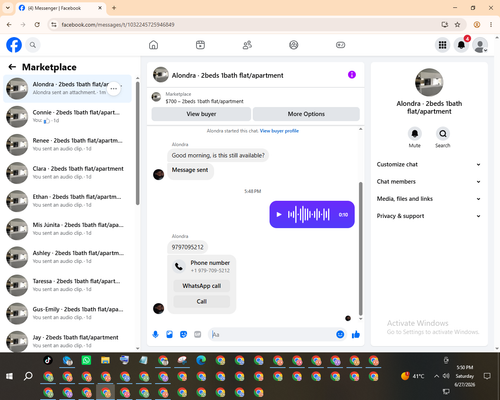
Task: Go to the Home feed icon
Action: pyautogui.click(x=153, y=45)
